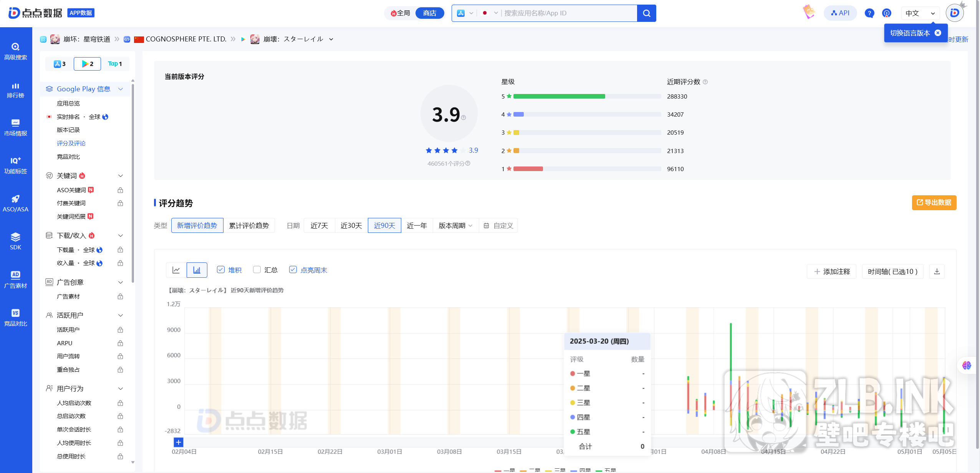
Task: Open the user avatar profile icon
Action: click(x=955, y=13)
